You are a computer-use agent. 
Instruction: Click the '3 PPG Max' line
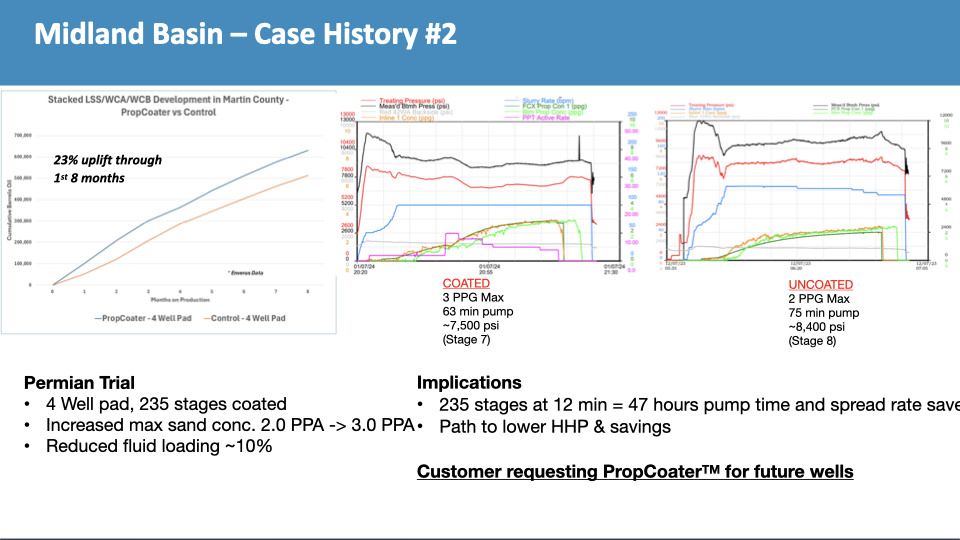473,298
